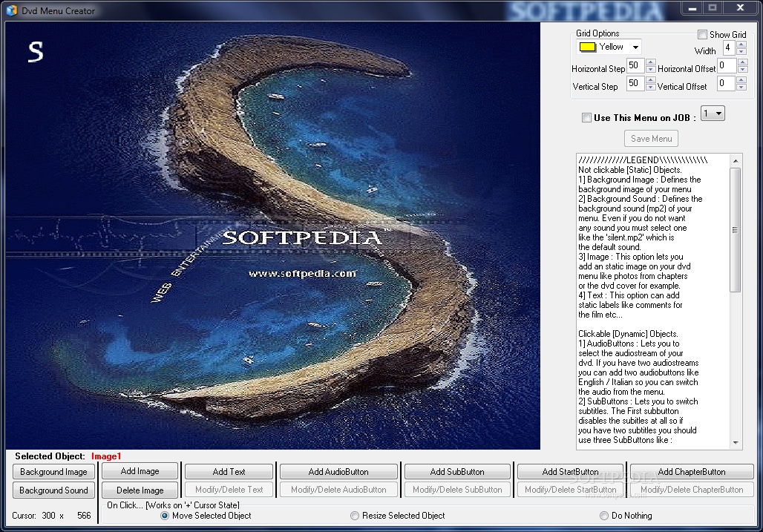The image size is (763, 532).
Task: Enable the Show Grid checkbox
Action: click(702, 35)
